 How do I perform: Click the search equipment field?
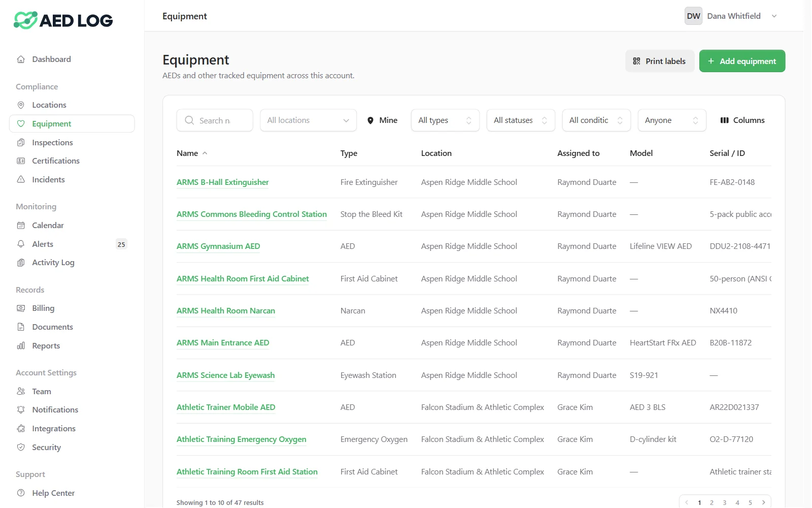[215, 120]
